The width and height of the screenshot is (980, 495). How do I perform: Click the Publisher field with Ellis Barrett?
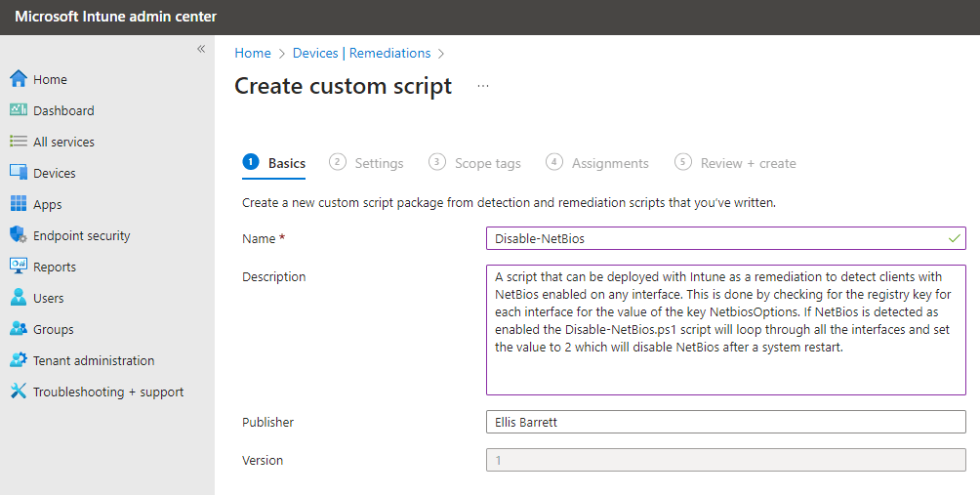[726, 422]
